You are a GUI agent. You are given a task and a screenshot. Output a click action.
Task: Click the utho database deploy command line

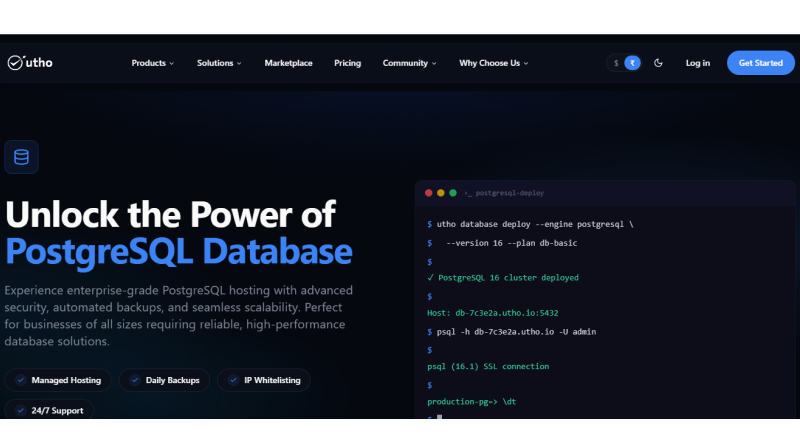point(531,224)
